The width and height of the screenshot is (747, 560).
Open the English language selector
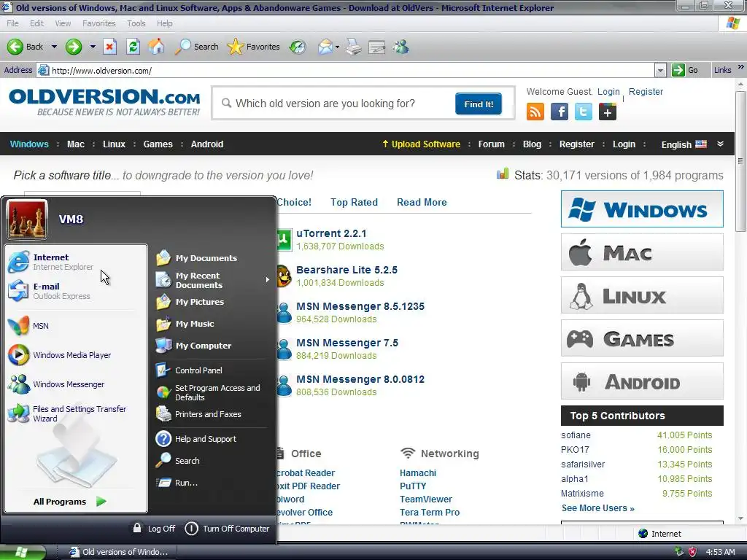pyautogui.click(x=684, y=144)
